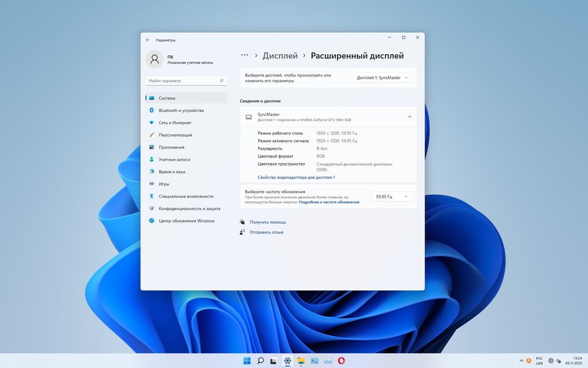588x368 pixels.
Task: Click the Специальные возможности accessibility icon
Action: (152, 196)
